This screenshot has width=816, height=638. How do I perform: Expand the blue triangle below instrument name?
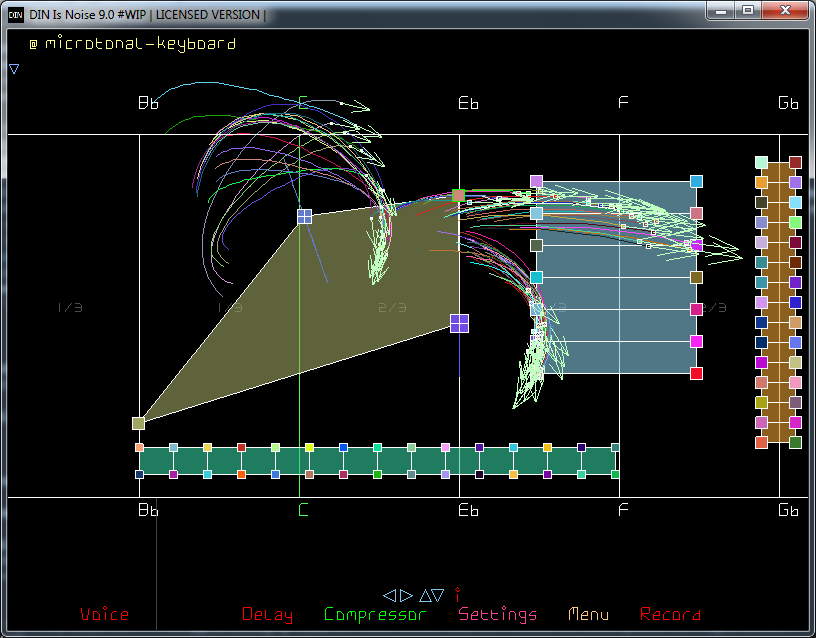tap(14, 69)
